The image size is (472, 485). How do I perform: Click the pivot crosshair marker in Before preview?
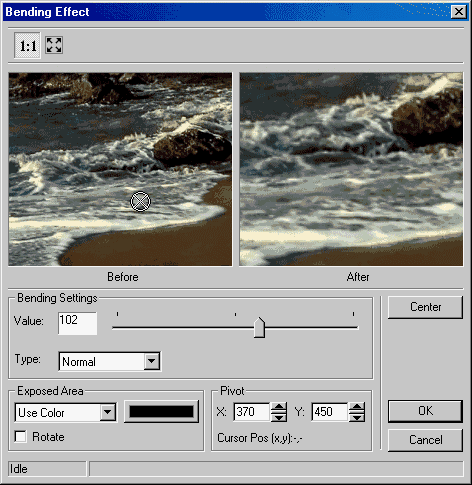(x=140, y=201)
